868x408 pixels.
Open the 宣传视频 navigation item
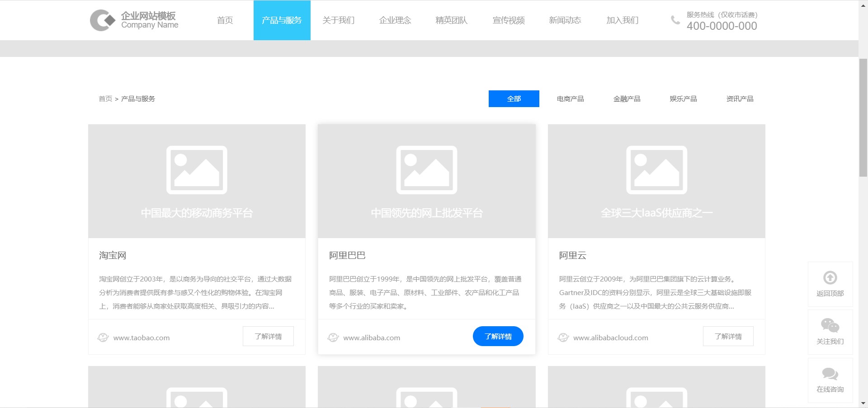509,20
